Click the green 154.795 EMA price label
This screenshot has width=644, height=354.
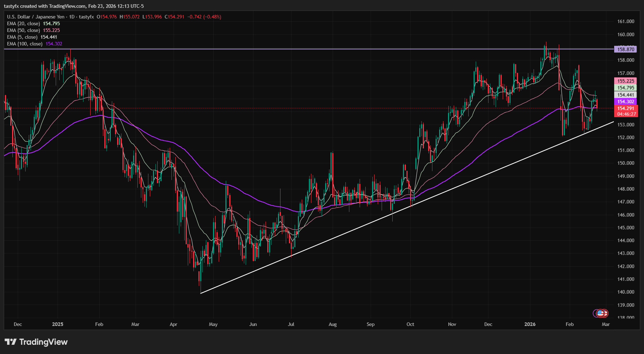[x=626, y=88]
